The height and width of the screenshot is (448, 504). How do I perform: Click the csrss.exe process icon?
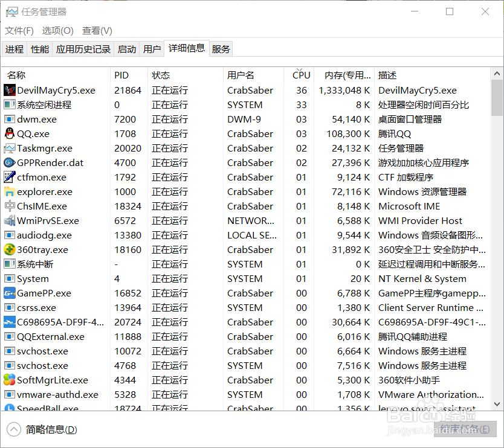pyautogui.click(x=9, y=307)
